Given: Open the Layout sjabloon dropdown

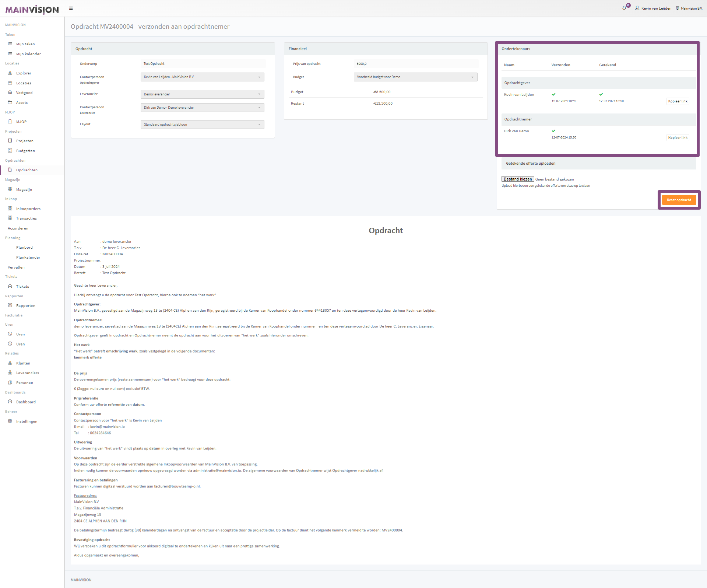Looking at the screenshot, I should pyautogui.click(x=202, y=125).
